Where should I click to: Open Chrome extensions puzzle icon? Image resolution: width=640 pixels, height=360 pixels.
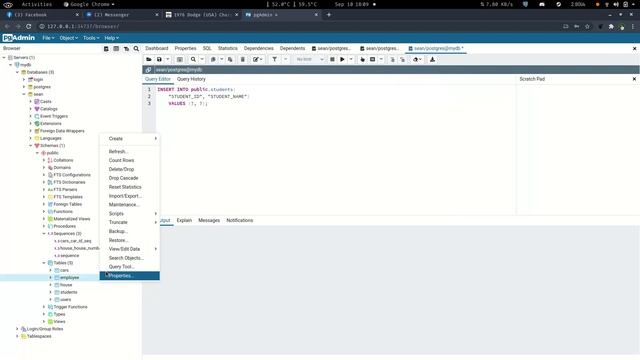click(x=611, y=26)
